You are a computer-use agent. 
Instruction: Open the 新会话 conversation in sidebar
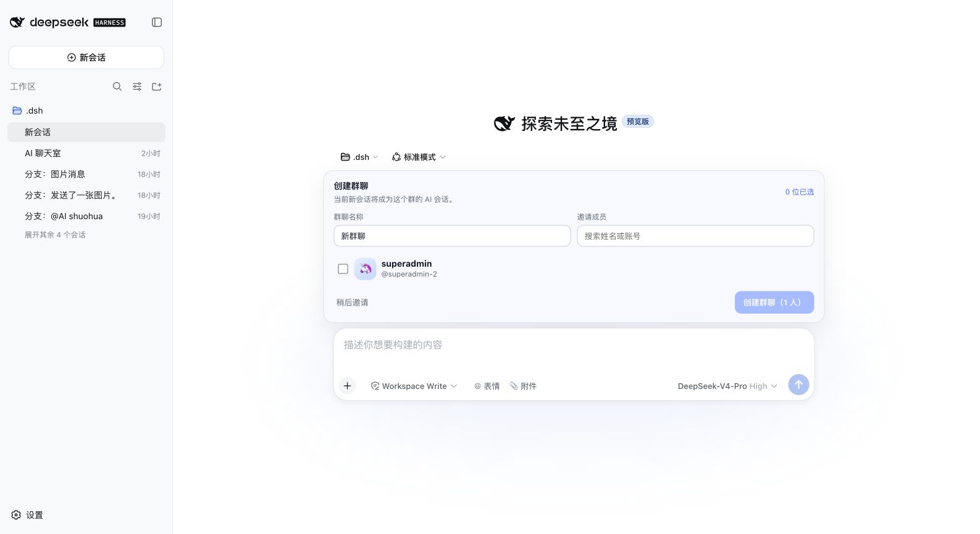86,132
